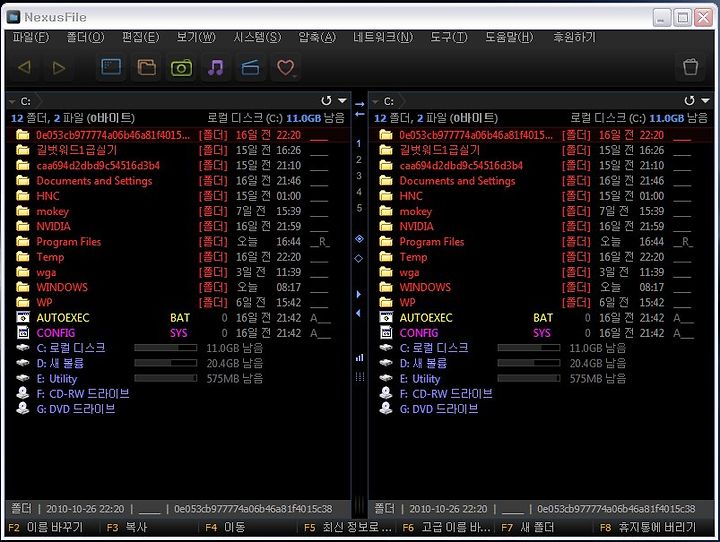
Task: Select CONFIG file icon in right panel
Action: click(x=386, y=333)
